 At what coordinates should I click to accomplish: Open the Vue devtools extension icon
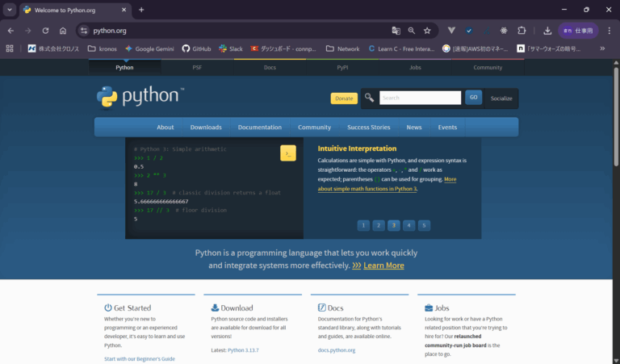tap(451, 31)
